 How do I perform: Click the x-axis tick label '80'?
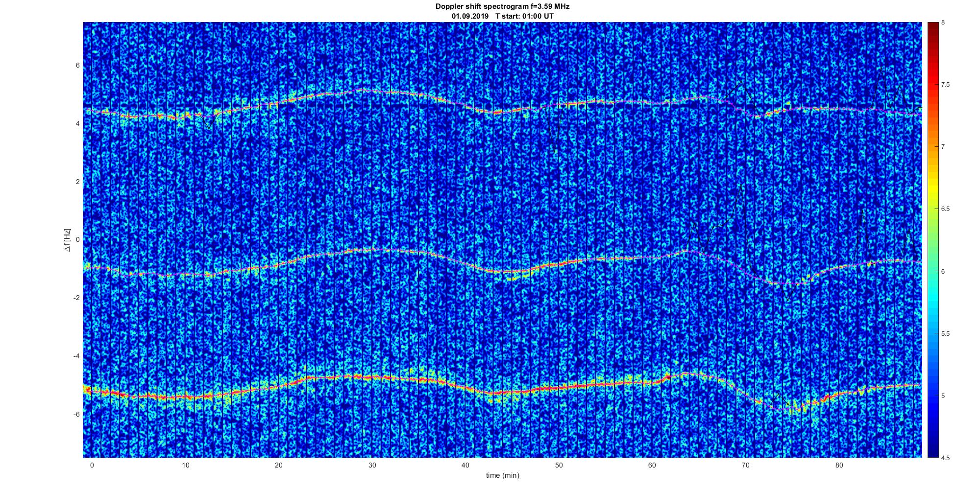(839, 465)
